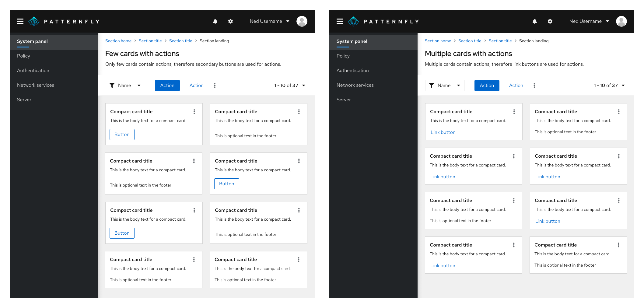The height and width of the screenshot is (308, 644).
Task: Open kebab of third-row left card, Few cards window
Action: pos(194,210)
